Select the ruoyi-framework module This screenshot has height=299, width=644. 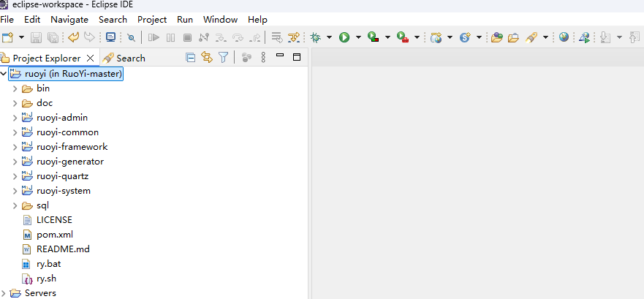coord(72,147)
